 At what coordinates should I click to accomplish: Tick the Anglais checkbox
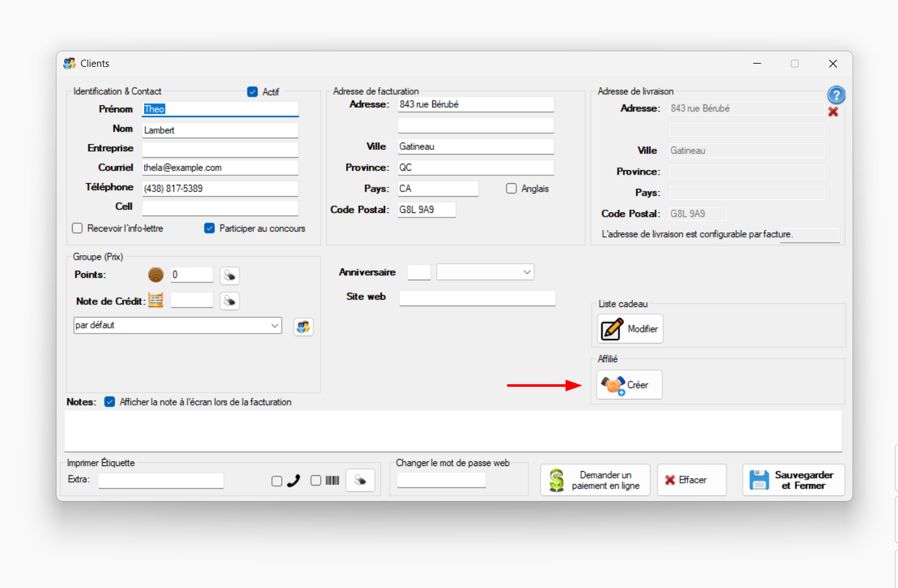[x=512, y=189]
